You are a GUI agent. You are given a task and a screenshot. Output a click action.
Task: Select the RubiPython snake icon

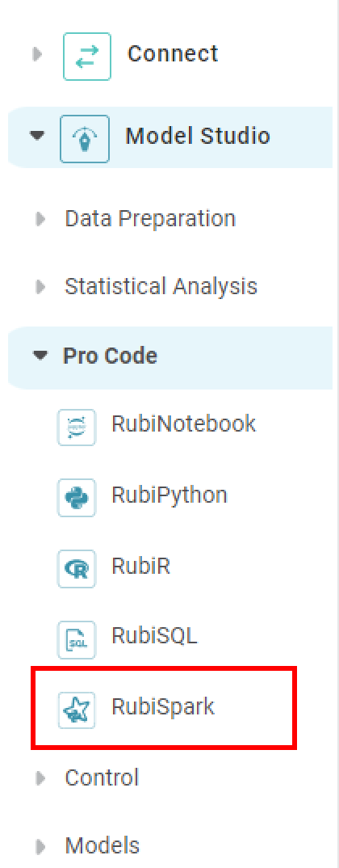77,498
